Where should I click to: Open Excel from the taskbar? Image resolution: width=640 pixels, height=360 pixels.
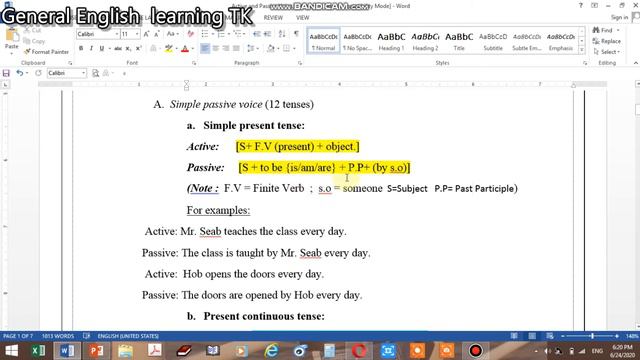[x=38, y=351]
